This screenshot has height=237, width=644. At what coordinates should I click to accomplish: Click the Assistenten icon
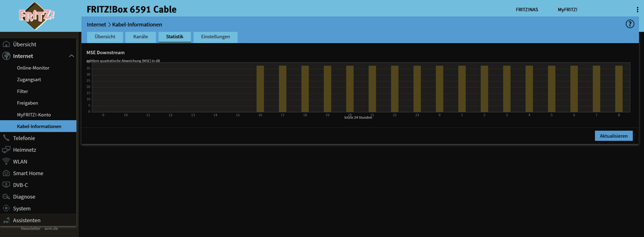pyautogui.click(x=6, y=220)
